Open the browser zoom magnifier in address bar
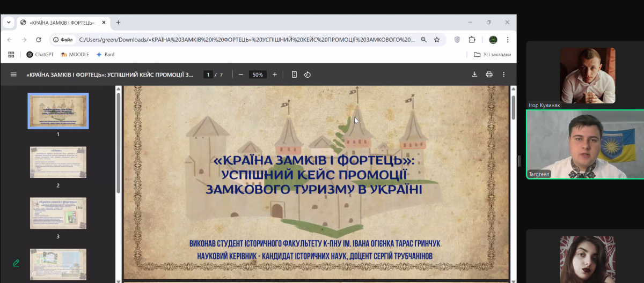This screenshot has width=644, height=283. point(423,40)
